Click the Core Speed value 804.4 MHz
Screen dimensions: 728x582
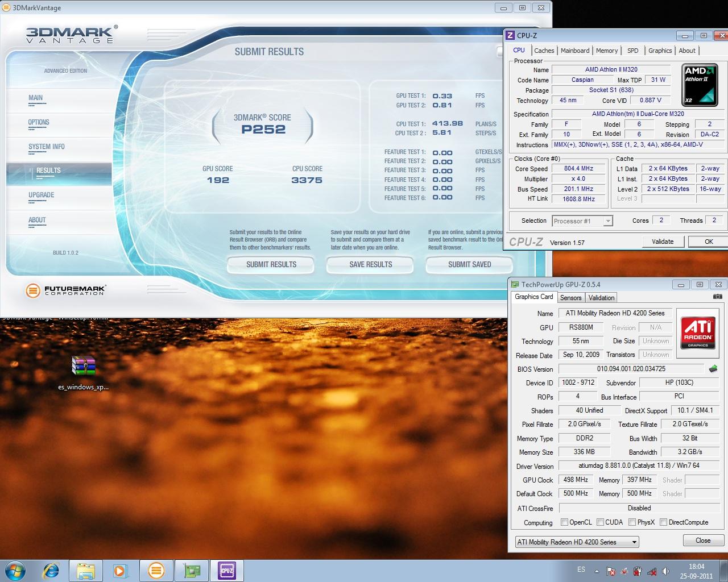coord(578,169)
